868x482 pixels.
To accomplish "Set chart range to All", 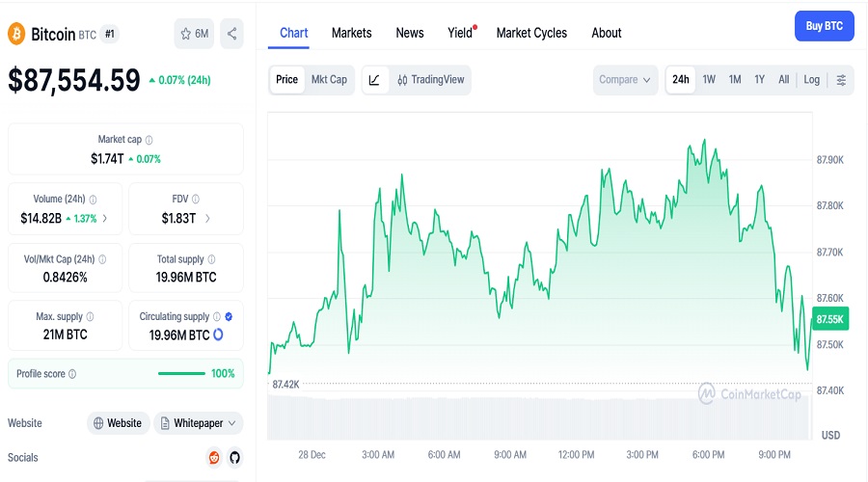I will pyautogui.click(x=783, y=80).
